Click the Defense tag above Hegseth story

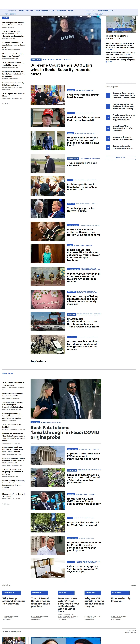[x=71, y=133]
